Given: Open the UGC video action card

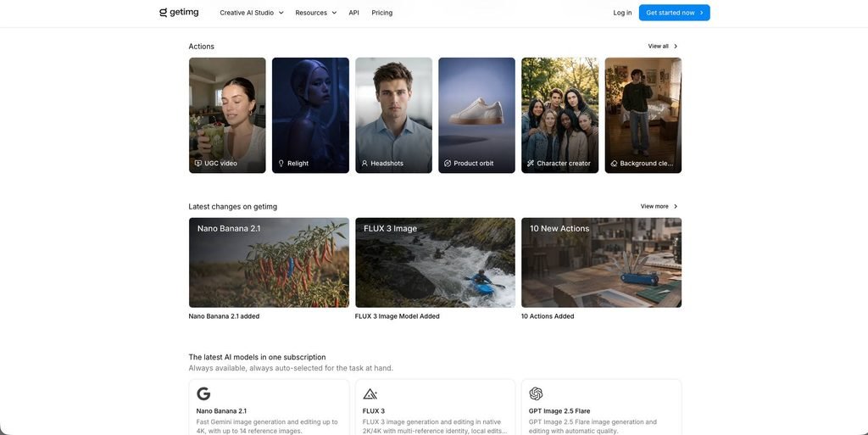Looking at the screenshot, I should coord(227,115).
